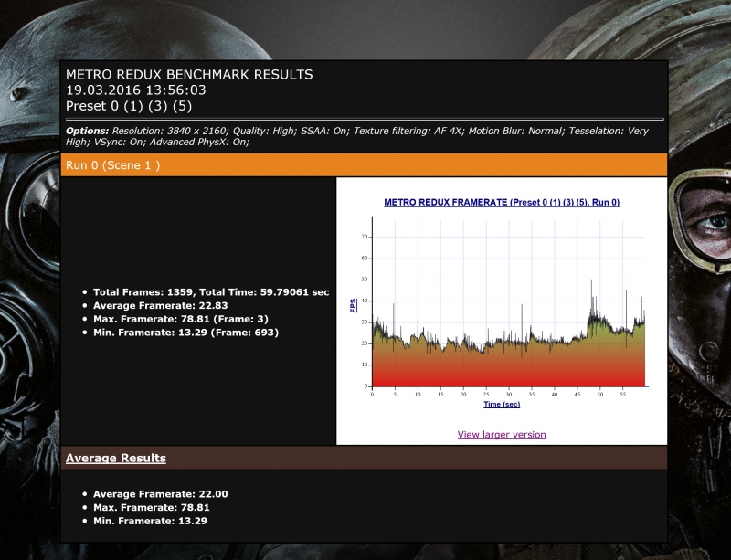
Task: Click the "Preset 0 (1) (3) (5)" line under the date
Action: pyautogui.click(x=129, y=106)
